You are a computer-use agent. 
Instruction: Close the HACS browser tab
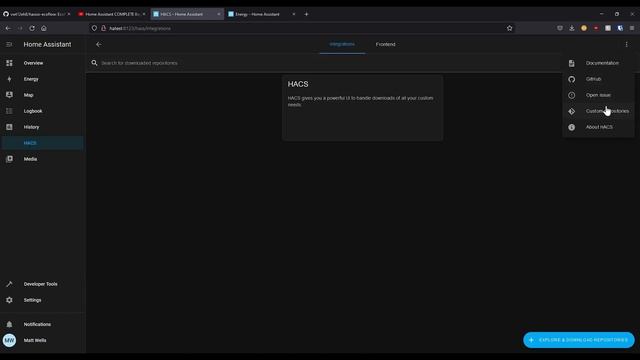coord(218,14)
